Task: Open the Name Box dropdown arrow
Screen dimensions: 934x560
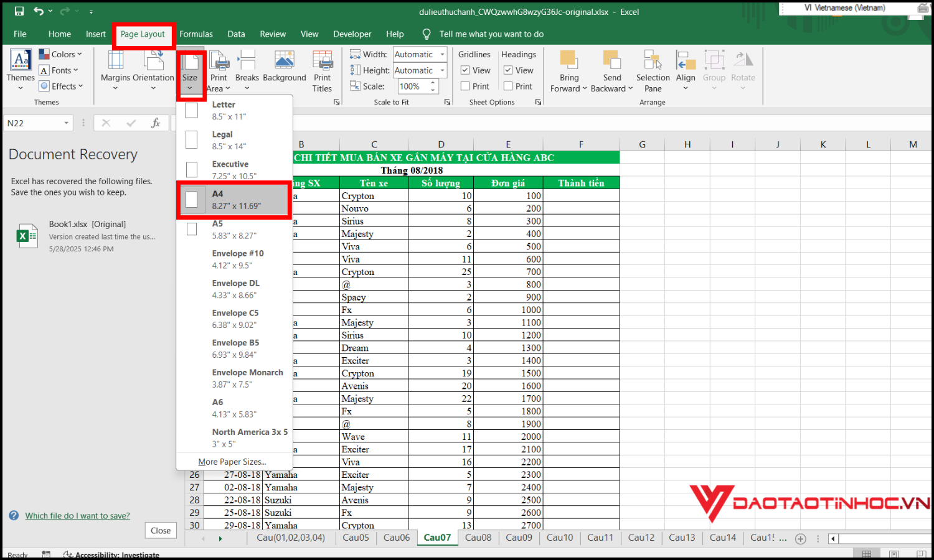Action: click(66, 123)
